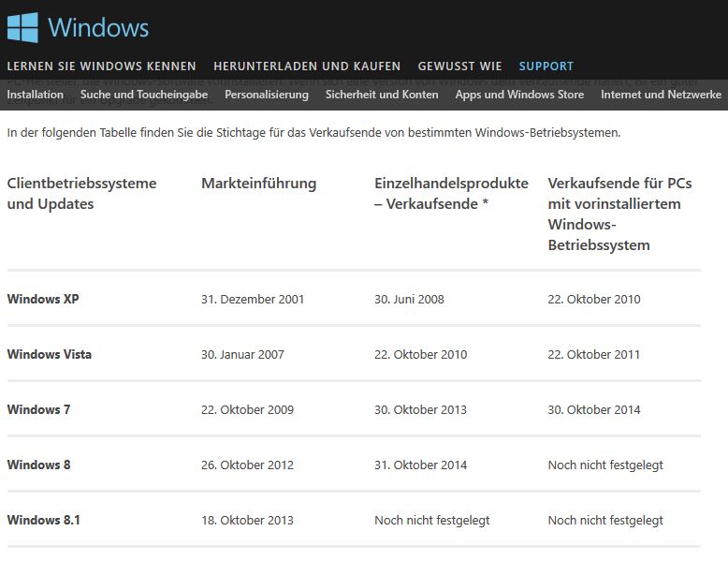Click the date 22. Oktober 2009

click(247, 410)
